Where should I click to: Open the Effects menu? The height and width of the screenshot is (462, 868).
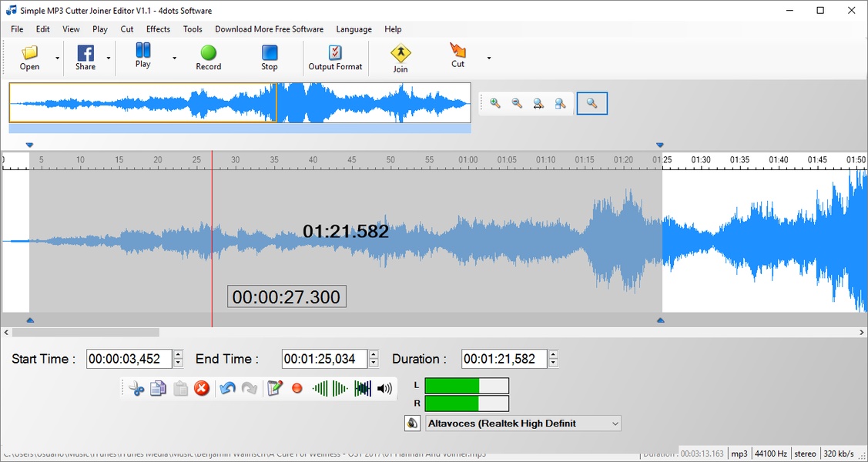158,29
